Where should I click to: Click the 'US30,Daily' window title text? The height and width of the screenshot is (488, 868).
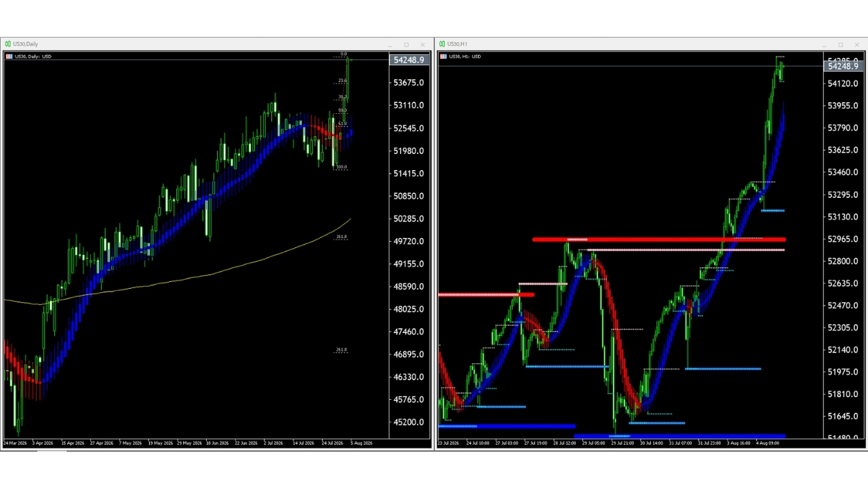click(x=26, y=44)
